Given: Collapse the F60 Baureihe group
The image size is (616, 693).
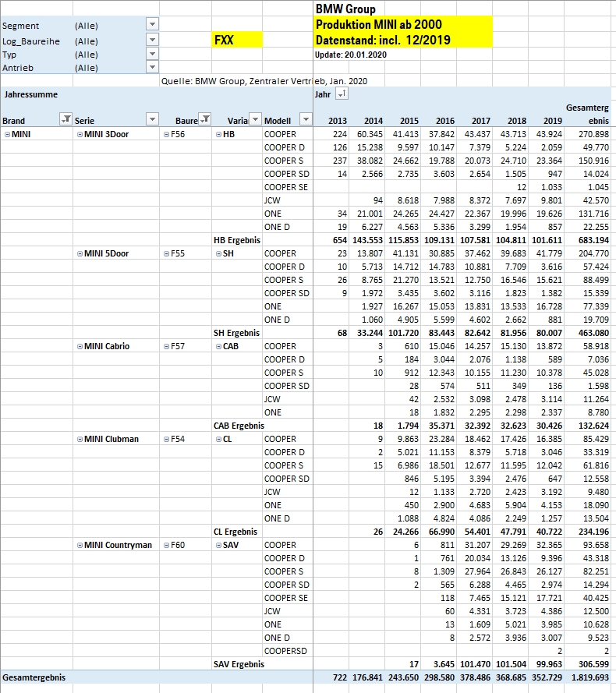Looking at the screenshot, I should pyautogui.click(x=166, y=545).
